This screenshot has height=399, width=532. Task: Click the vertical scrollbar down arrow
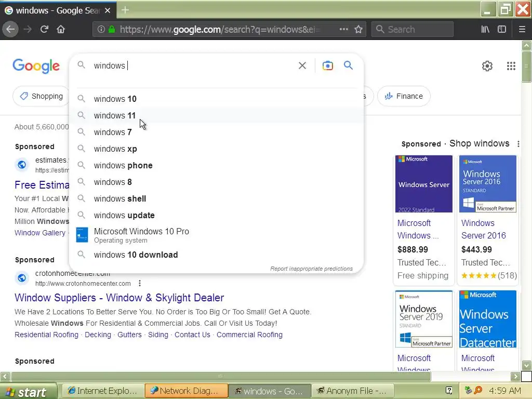coord(526,365)
